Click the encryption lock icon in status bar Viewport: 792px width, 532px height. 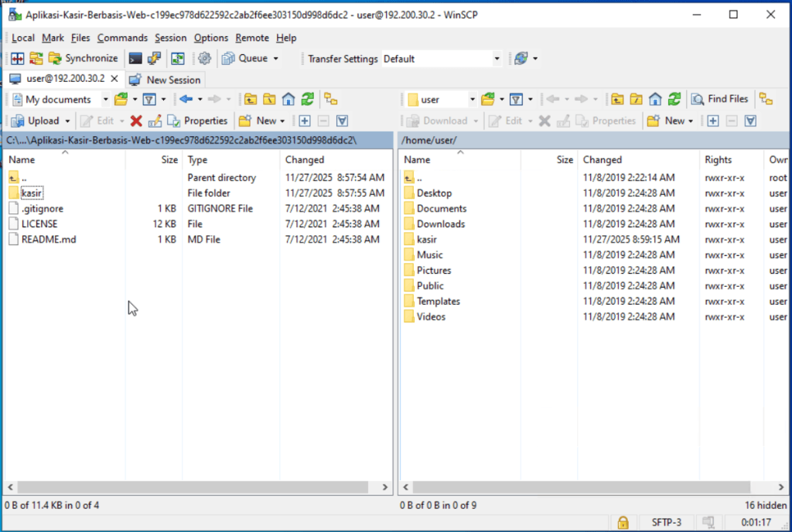[x=622, y=523]
